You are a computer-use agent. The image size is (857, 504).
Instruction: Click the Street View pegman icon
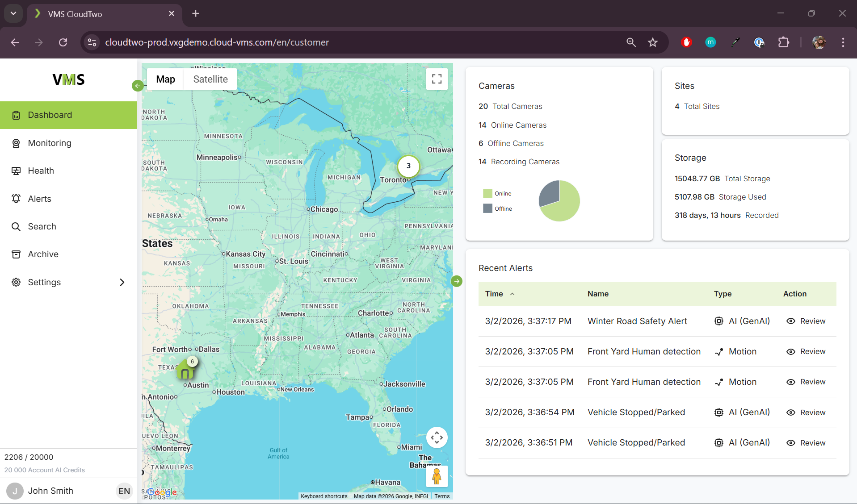click(x=437, y=476)
